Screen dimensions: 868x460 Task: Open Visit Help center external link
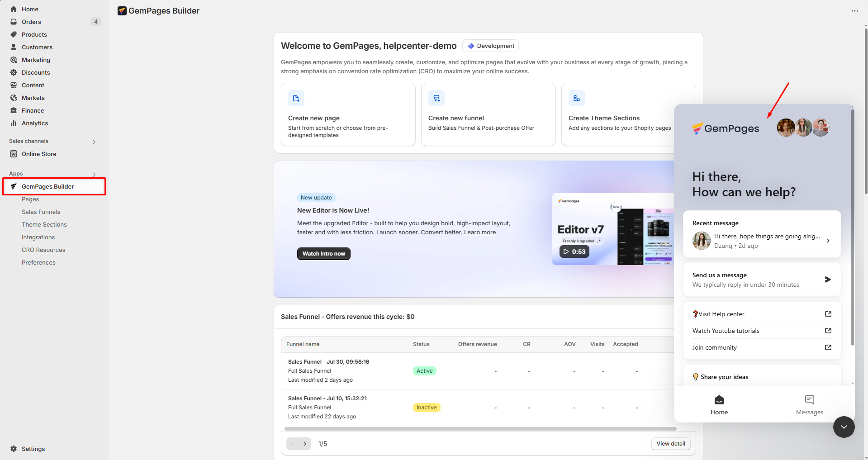pos(828,314)
